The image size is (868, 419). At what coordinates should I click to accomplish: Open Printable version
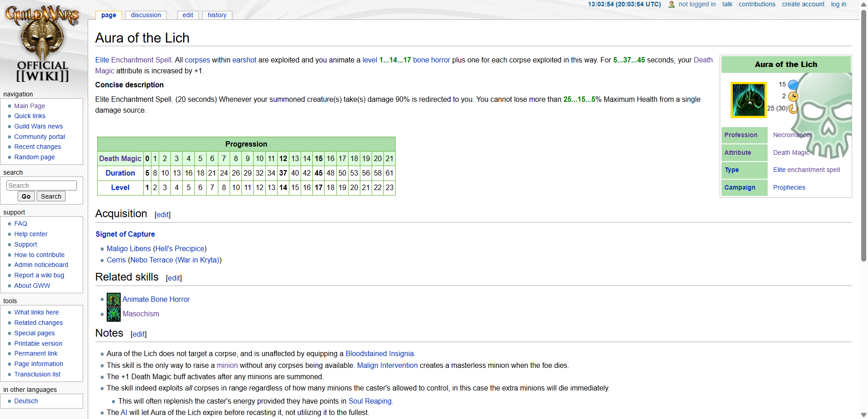38,343
